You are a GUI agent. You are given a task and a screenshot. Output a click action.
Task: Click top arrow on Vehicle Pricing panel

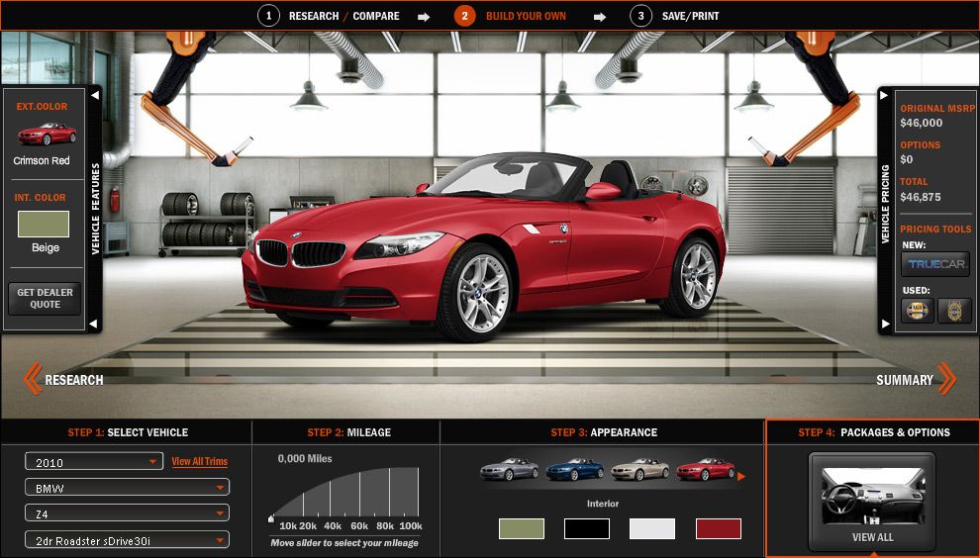tap(884, 96)
